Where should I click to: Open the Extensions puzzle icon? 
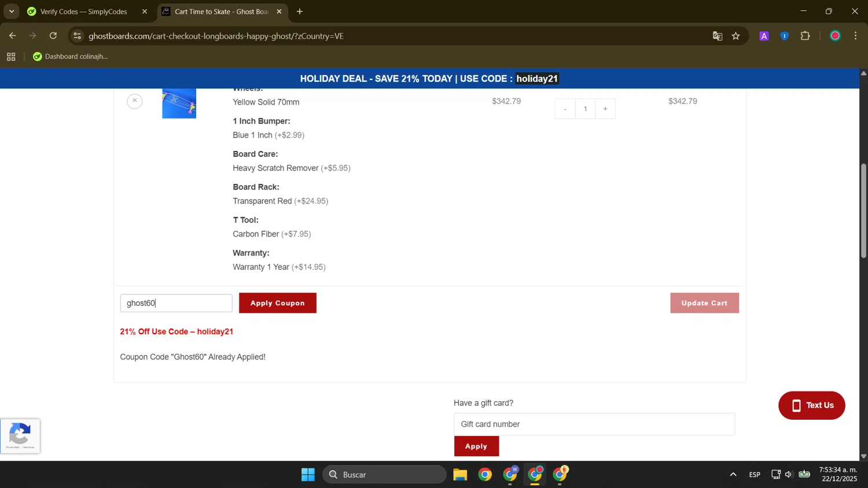[x=806, y=36]
